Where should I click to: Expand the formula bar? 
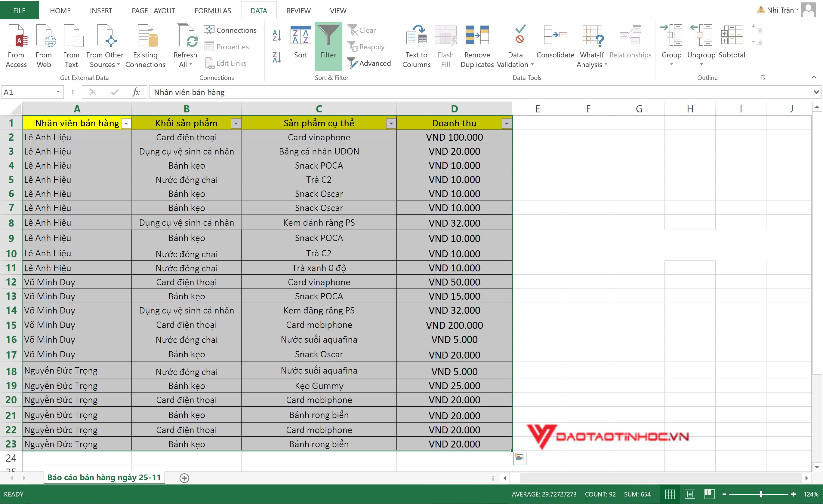pyautogui.click(x=816, y=92)
